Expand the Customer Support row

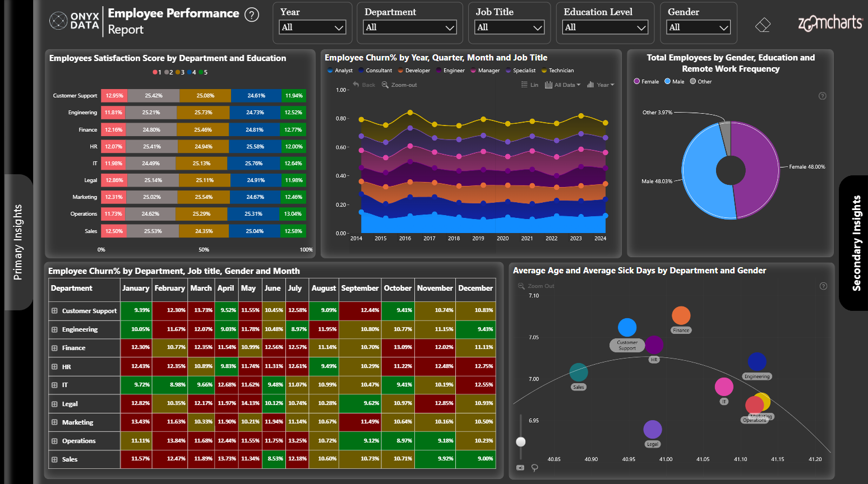54,311
